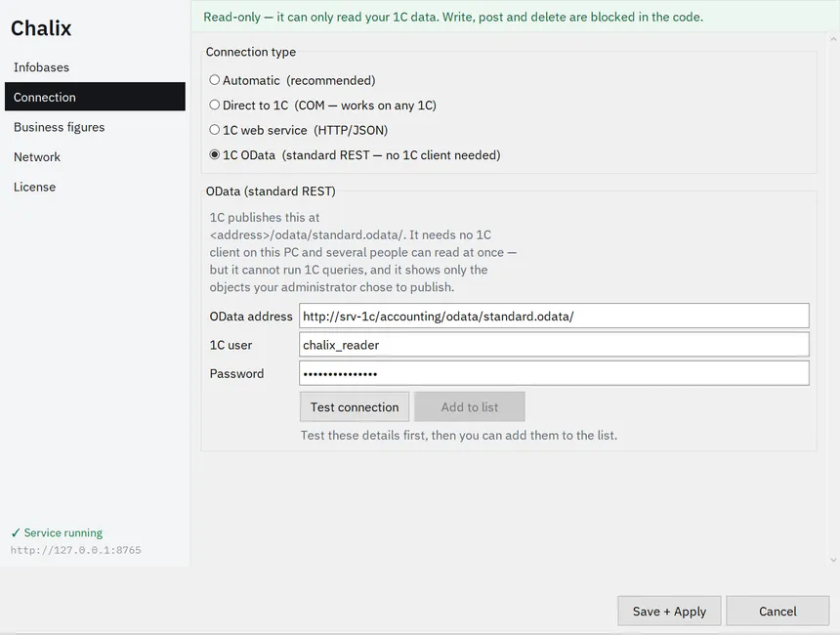This screenshot has width=840, height=635.
Task: Click the Service running checkmark icon
Action: tap(16, 532)
